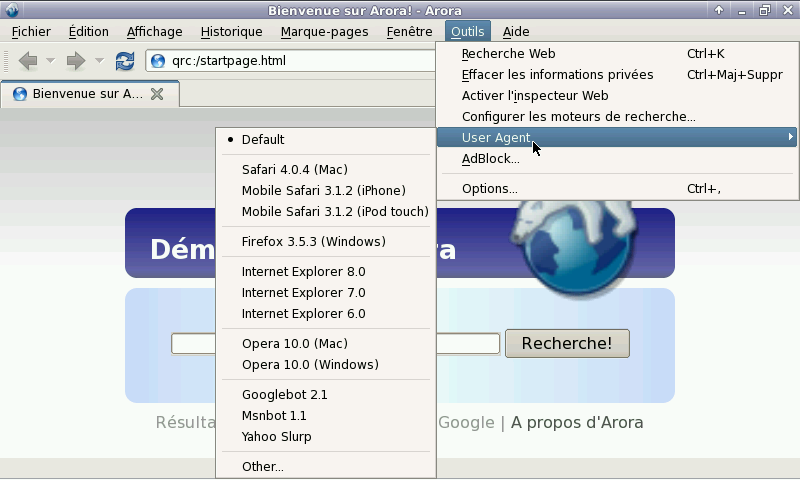Click the qrc:/startpage.html address field
Screen dimensions: 800x480
(291, 61)
